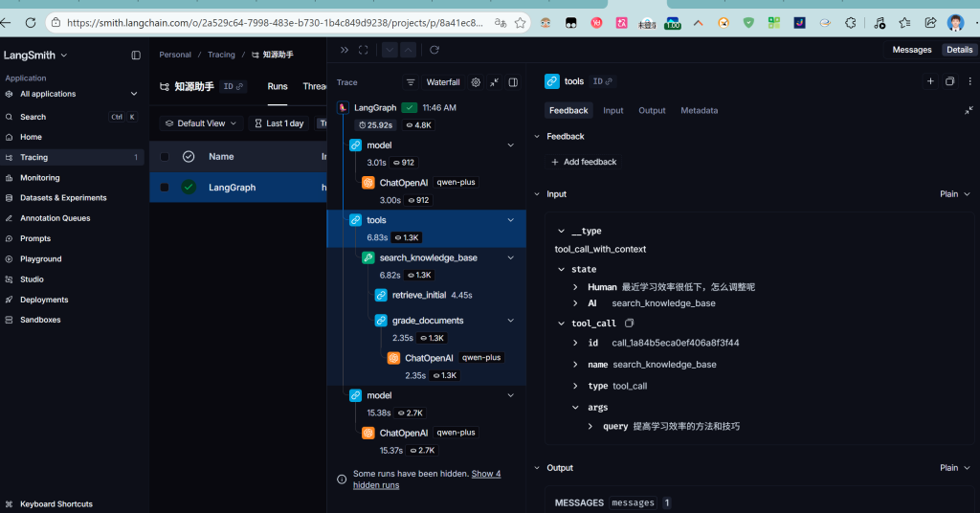Screen dimensions: 980x513
Task: Change Input format Plain dropdown
Action: tap(955, 193)
